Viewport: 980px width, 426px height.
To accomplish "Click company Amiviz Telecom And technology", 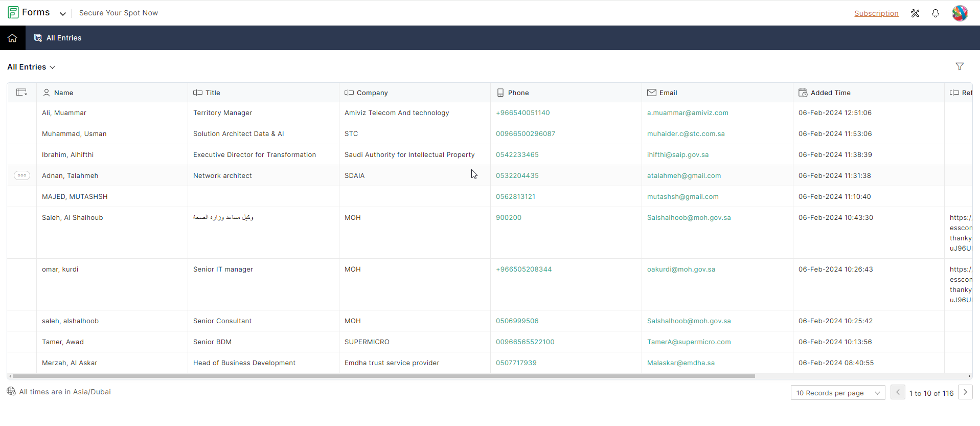I will [x=397, y=113].
